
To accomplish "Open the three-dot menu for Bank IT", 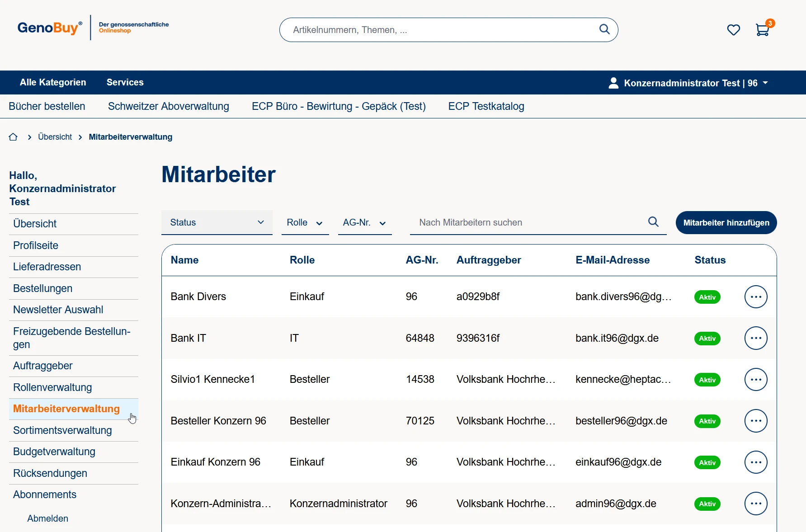I will (x=755, y=338).
